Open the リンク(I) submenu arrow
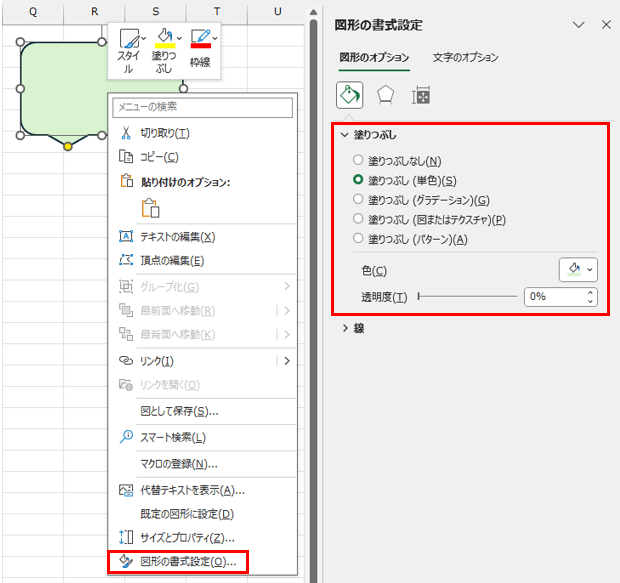 [x=287, y=361]
